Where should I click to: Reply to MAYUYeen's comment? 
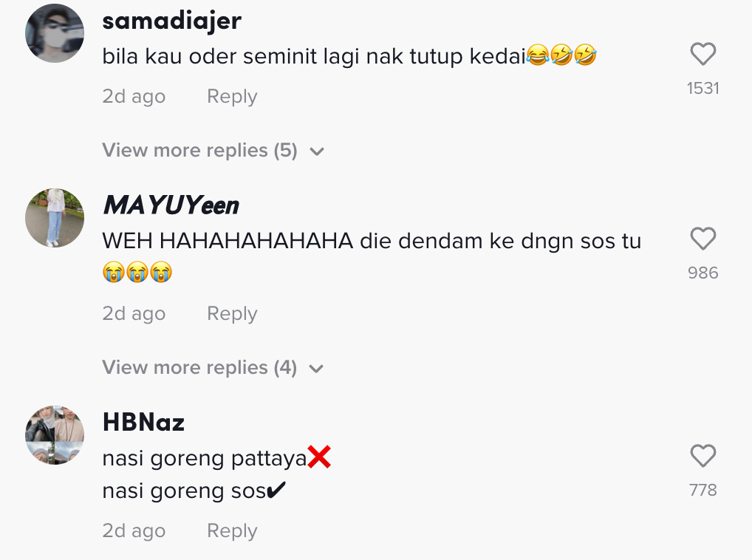(232, 314)
